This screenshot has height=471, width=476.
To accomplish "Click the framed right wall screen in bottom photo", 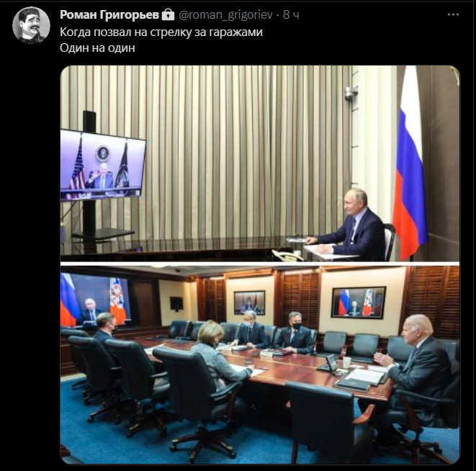I will [x=359, y=302].
